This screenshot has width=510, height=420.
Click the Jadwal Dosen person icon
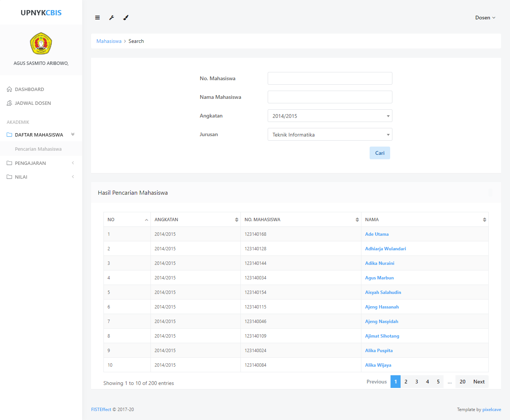pyautogui.click(x=9, y=103)
